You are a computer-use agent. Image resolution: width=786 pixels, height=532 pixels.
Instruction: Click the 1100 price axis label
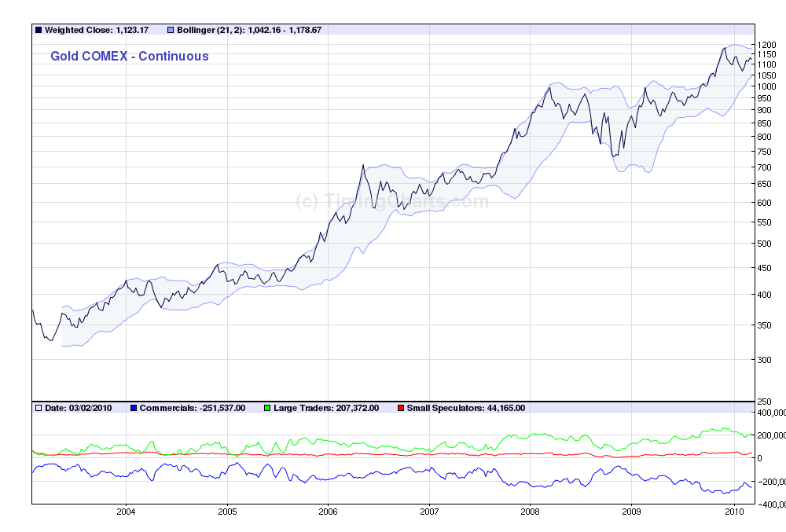click(766, 64)
